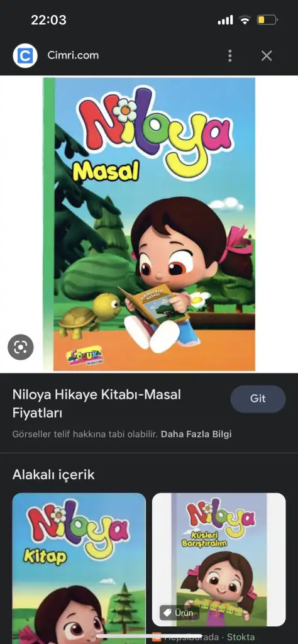The image size is (298, 644).
Task: Open the Niloya Kitap related thumbnail
Action: [79, 569]
